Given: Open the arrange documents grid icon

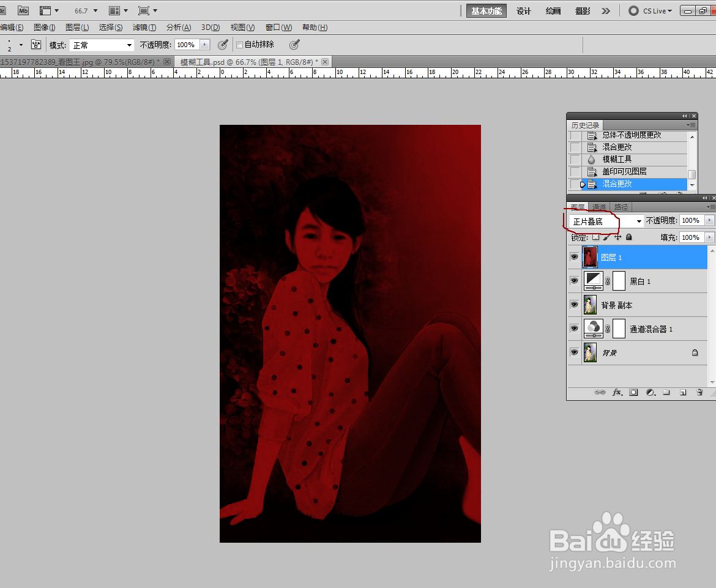Looking at the screenshot, I should coord(114,10).
